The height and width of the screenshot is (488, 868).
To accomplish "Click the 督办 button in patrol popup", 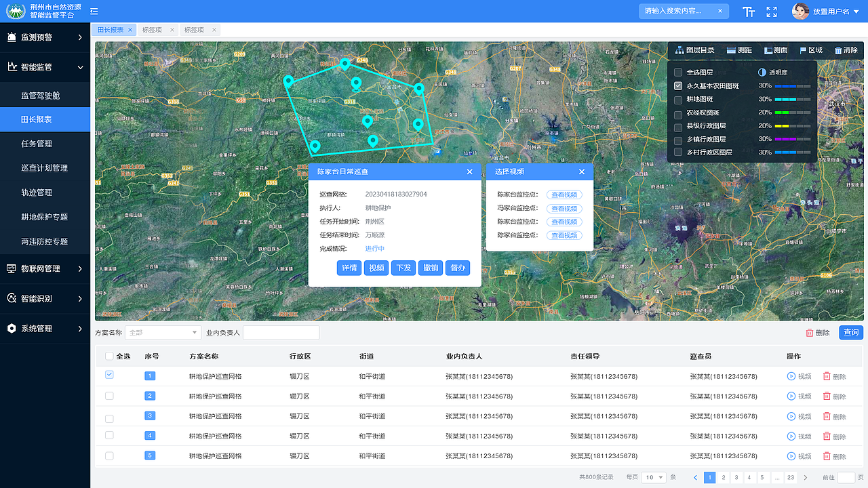I will (x=458, y=268).
